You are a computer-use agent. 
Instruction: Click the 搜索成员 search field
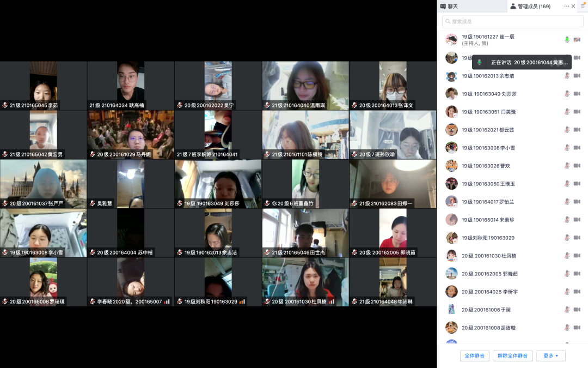(x=512, y=21)
